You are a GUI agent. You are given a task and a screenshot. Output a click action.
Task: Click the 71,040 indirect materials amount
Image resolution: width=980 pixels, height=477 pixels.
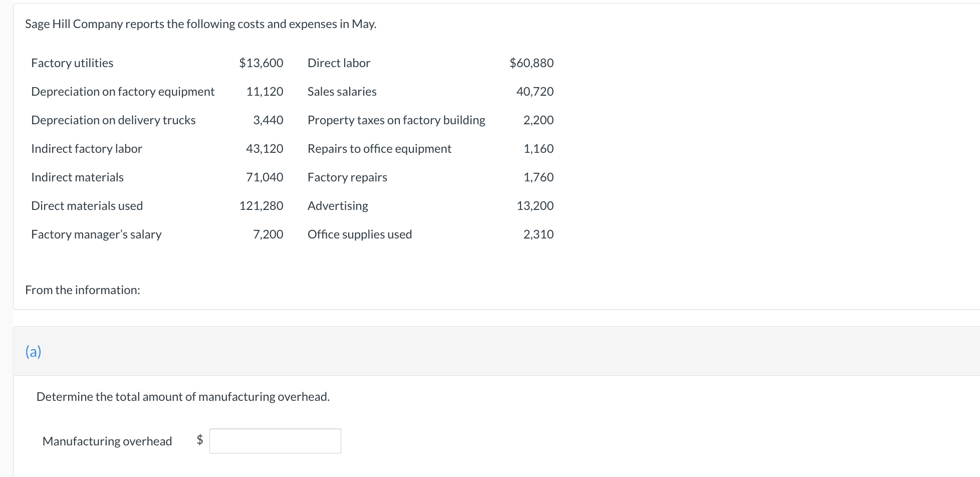265,177
